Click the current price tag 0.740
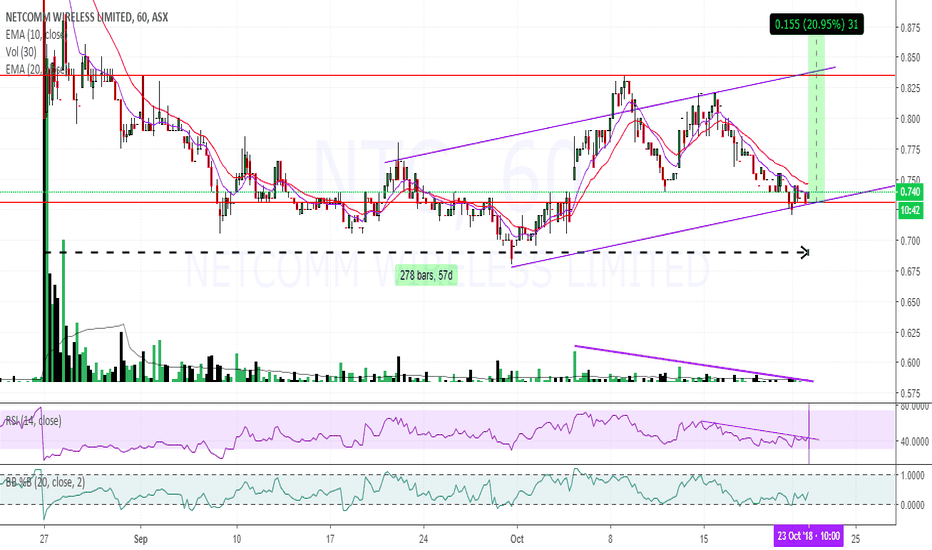Image resolution: width=932 pixels, height=550 pixels. click(x=910, y=191)
